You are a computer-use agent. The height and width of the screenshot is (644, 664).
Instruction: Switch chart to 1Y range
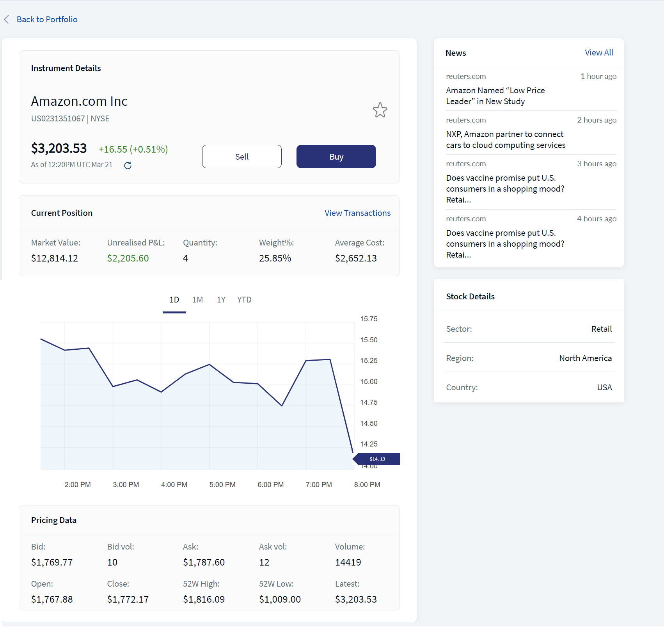click(x=221, y=300)
